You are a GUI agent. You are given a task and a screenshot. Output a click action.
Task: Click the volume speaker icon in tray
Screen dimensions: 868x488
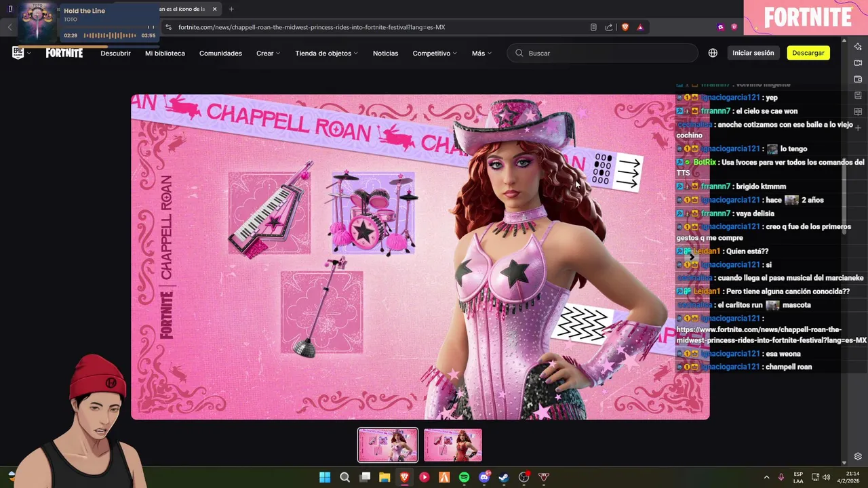827,477
